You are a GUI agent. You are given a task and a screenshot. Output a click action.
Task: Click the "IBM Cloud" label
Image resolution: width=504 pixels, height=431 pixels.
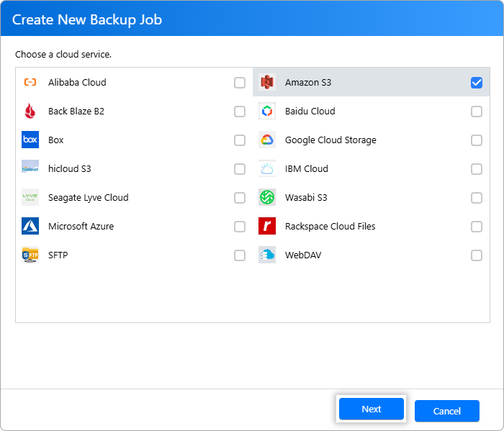click(x=306, y=168)
